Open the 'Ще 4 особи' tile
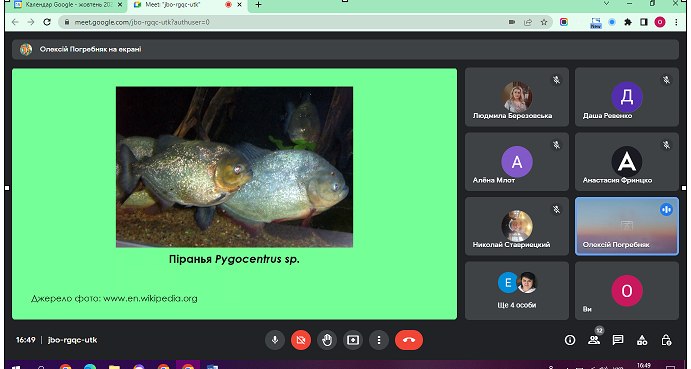 click(516, 291)
